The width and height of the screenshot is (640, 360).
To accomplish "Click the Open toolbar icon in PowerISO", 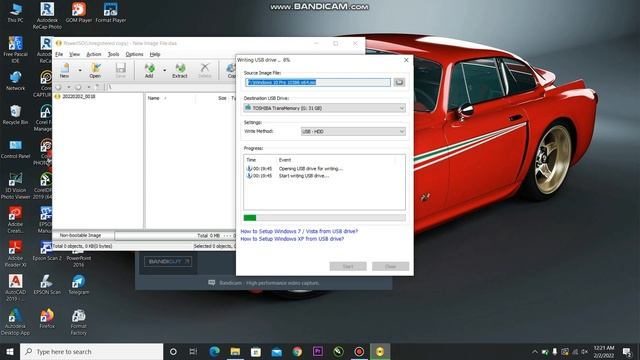I will coord(95,70).
